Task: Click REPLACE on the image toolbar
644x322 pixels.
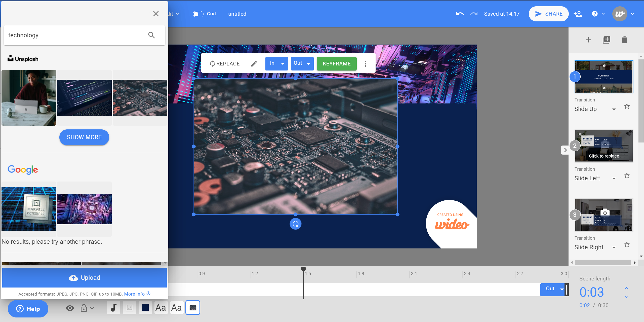Action: tap(225, 64)
